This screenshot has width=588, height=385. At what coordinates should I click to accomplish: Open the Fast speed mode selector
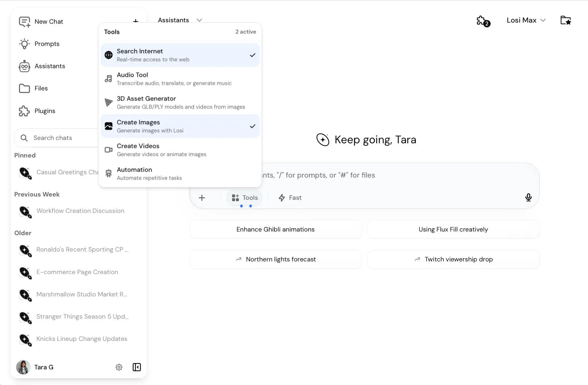[290, 198]
